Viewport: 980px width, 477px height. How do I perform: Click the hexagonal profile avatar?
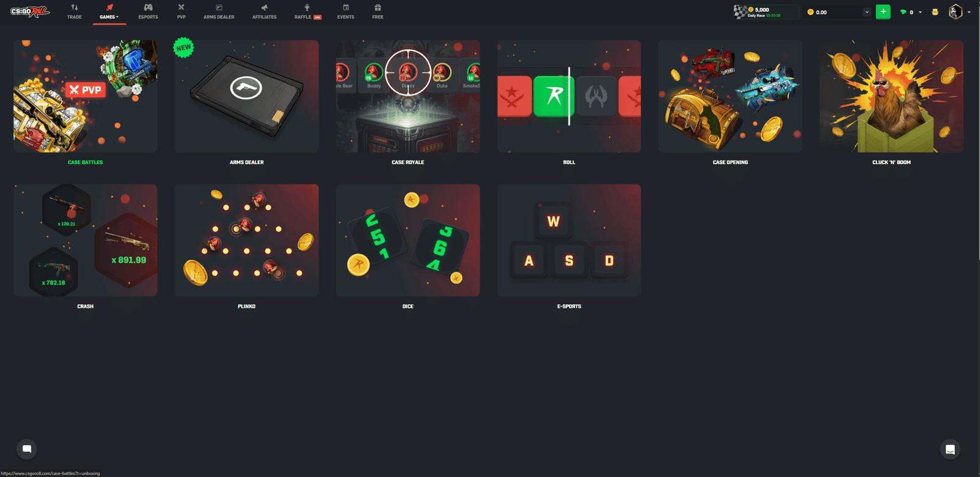click(955, 12)
